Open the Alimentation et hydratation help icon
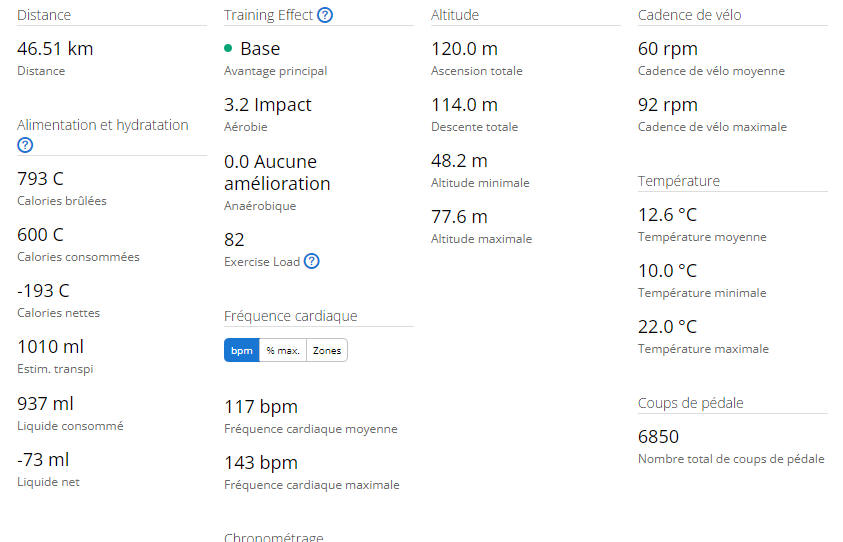This screenshot has height=542, width=843. point(25,145)
